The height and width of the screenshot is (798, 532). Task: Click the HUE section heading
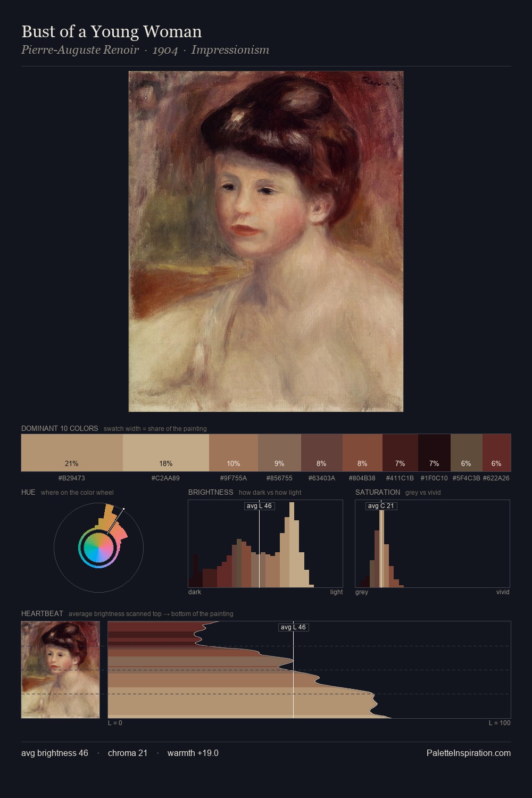click(x=28, y=492)
